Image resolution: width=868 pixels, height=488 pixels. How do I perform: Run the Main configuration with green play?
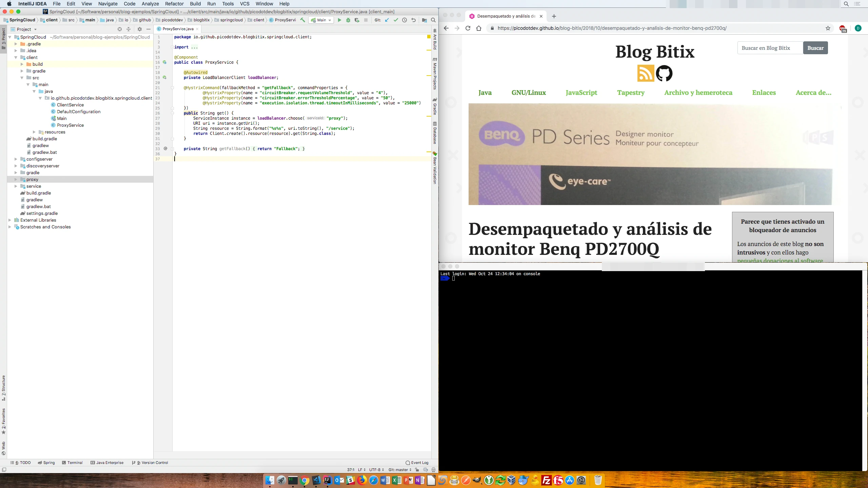tap(339, 20)
